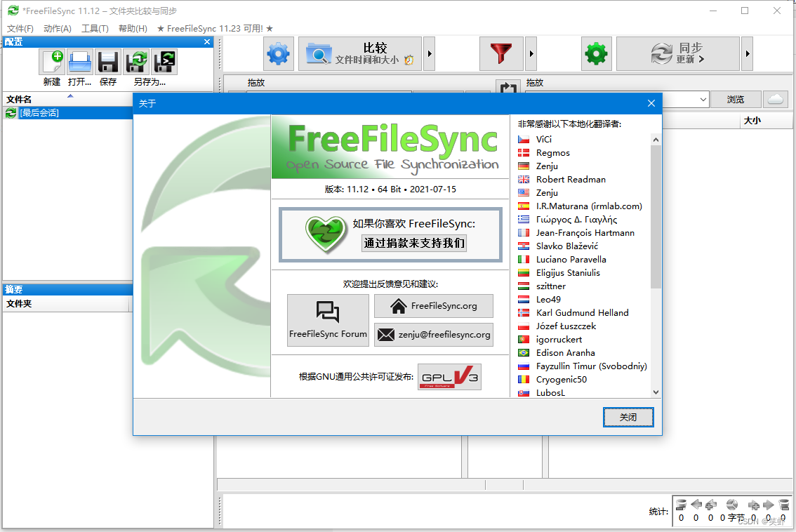Screen dimensions: 796x532
Task: Open the FreeFileSync.org website link
Action: pyautogui.click(x=434, y=306)
